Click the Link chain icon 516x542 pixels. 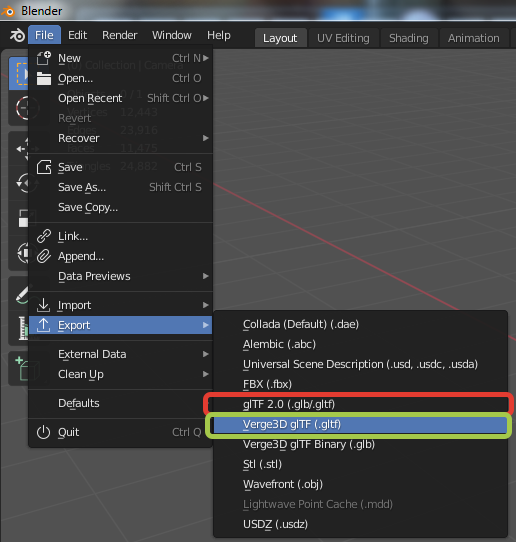(44, 236)
